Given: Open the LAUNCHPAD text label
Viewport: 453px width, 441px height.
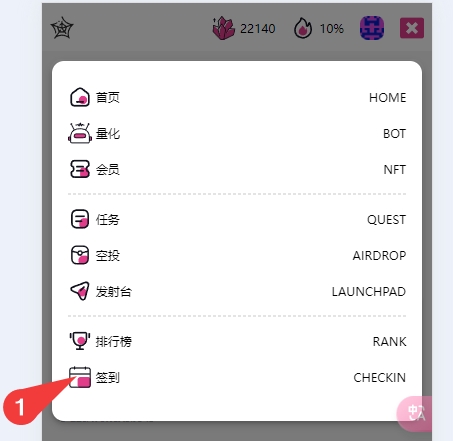Looking at the screenshot, I should point(369,292).
